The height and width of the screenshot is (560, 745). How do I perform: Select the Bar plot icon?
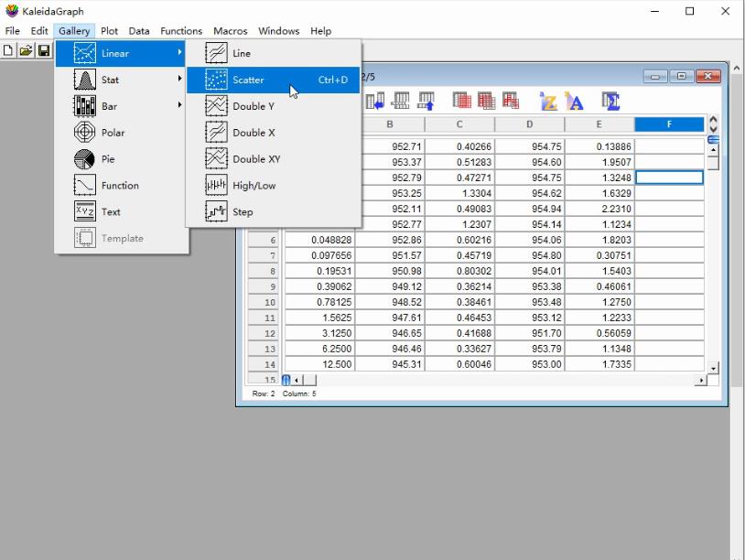coord(84,106)
